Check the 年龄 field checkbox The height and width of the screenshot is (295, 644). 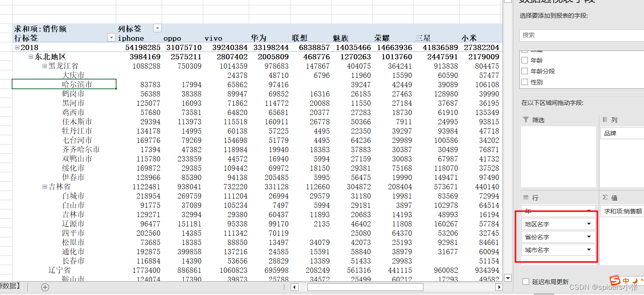pyautogui.click(x=525, y=60)
